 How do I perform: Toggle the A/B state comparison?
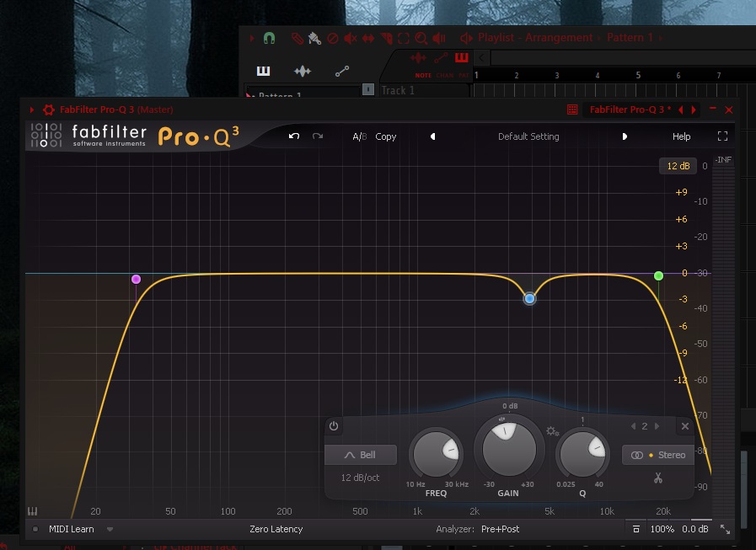[360, 137]
